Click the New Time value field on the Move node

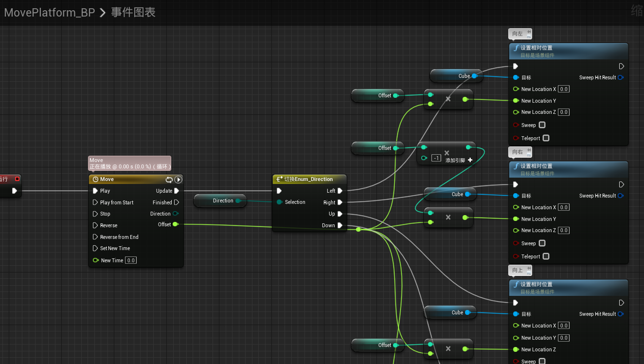point(130,260)
